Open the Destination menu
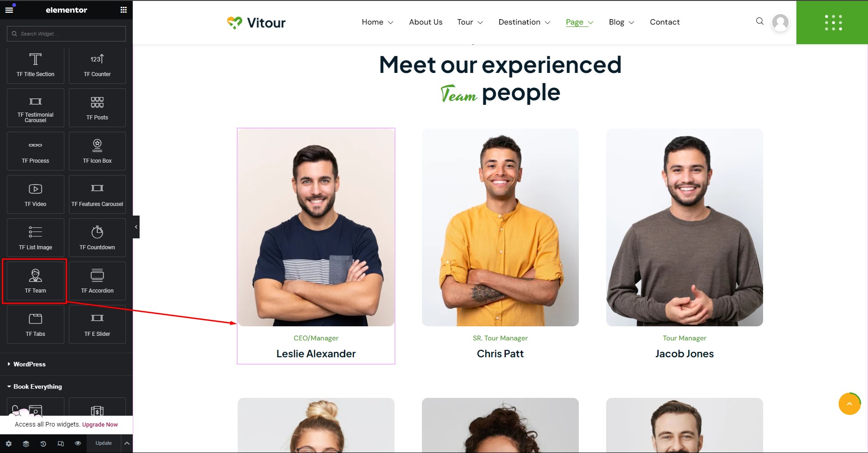This screenshot has height=453, width=868. pos(525,22)
